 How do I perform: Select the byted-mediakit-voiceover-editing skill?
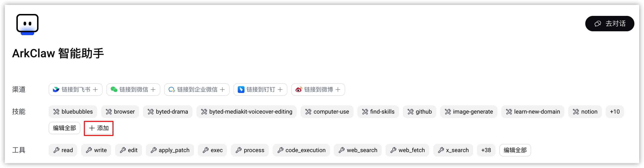(x=246, y=112)
